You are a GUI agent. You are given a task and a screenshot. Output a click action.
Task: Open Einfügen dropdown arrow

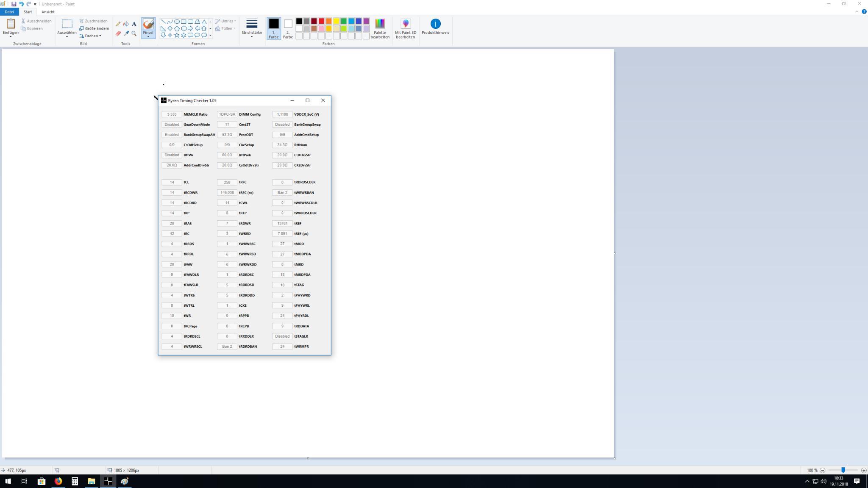coord(11,37)
